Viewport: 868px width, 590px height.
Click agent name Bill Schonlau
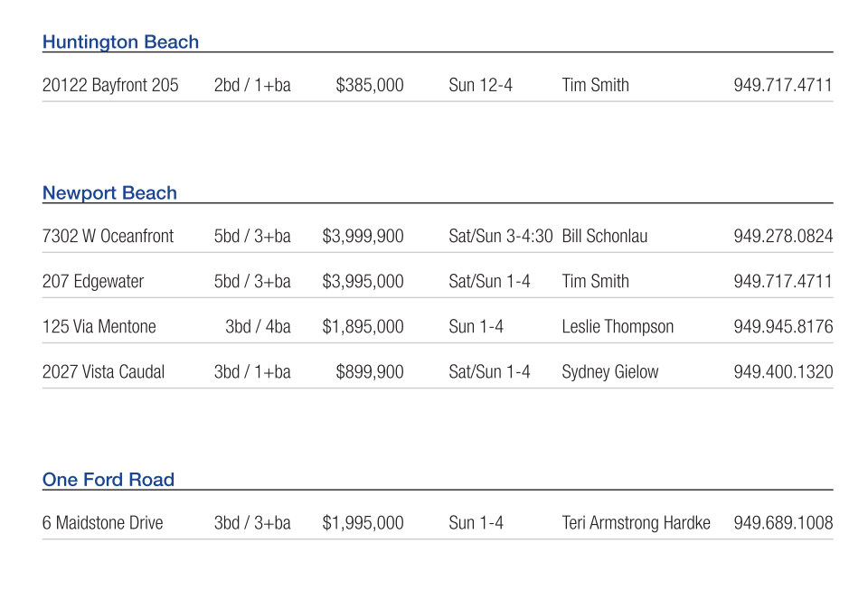tap(604, 236)
